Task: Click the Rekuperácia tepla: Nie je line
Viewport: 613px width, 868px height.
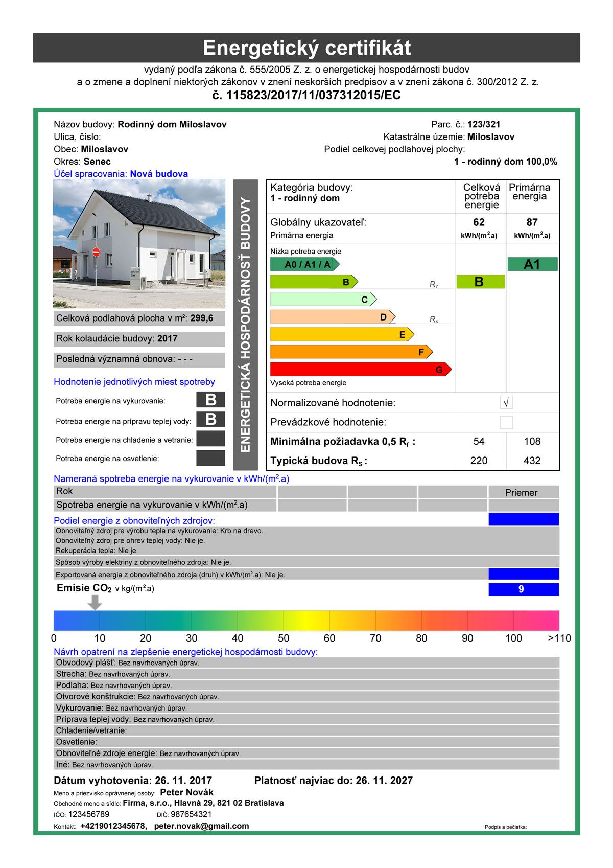Action: pos(97,551)
